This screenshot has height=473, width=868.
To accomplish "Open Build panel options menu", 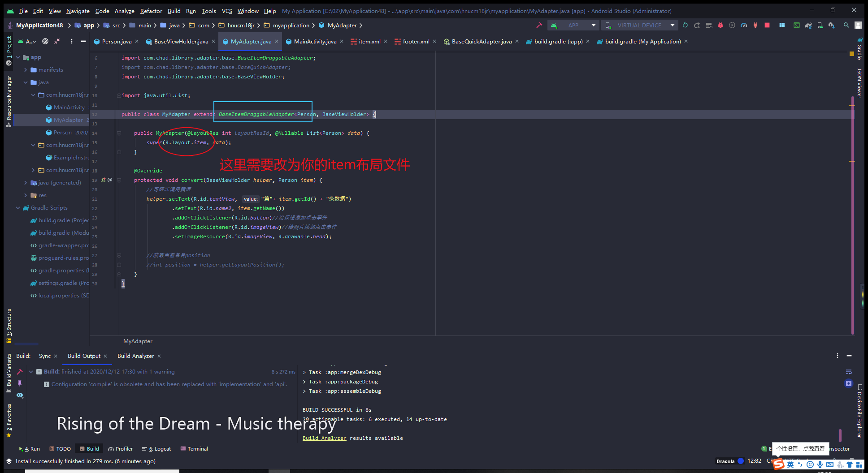I will tap(837, 356).
